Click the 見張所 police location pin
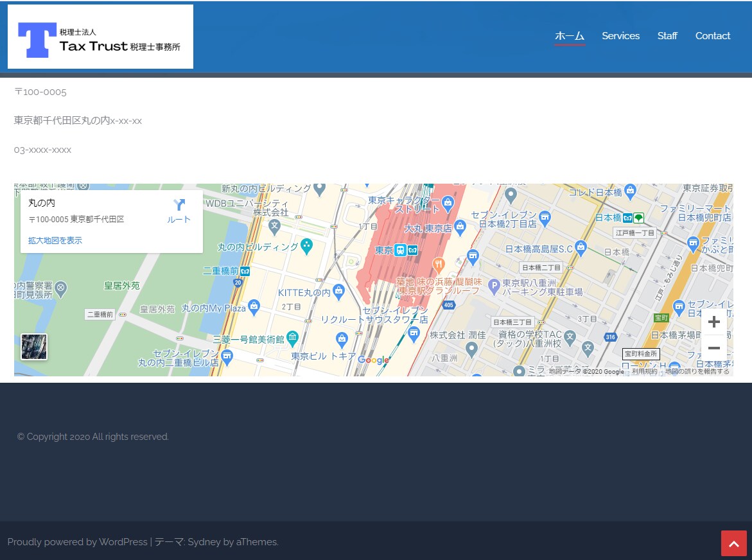The image size is (752, 560). pyautogui.click(x=60, y=289)
